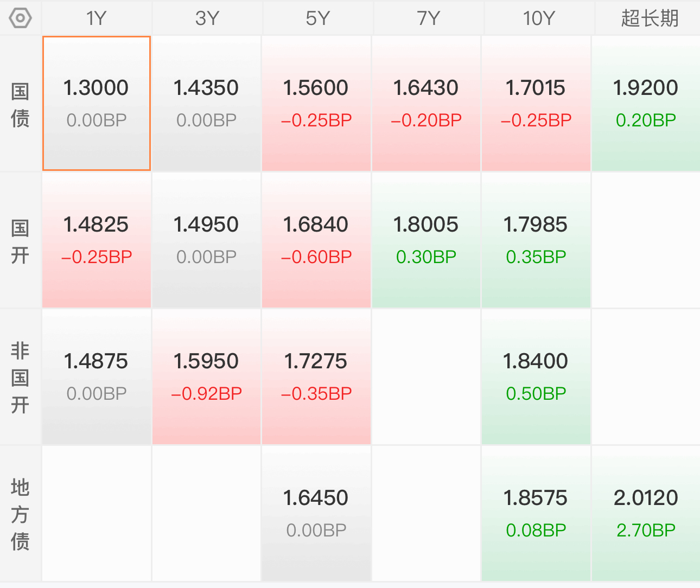Viewport: 700px width, 588px height.
Task: Open the 国债 1Y cell showing 1.3000
Action: (x=97, y=104)
